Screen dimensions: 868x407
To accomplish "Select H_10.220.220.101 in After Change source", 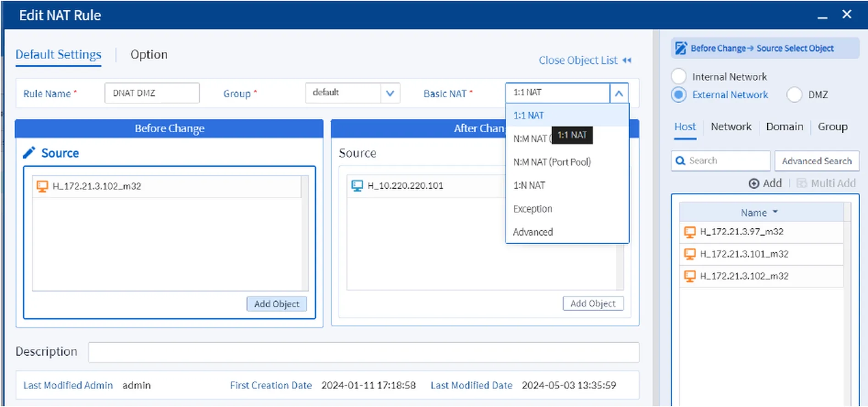I will click(x=426, y=186).
